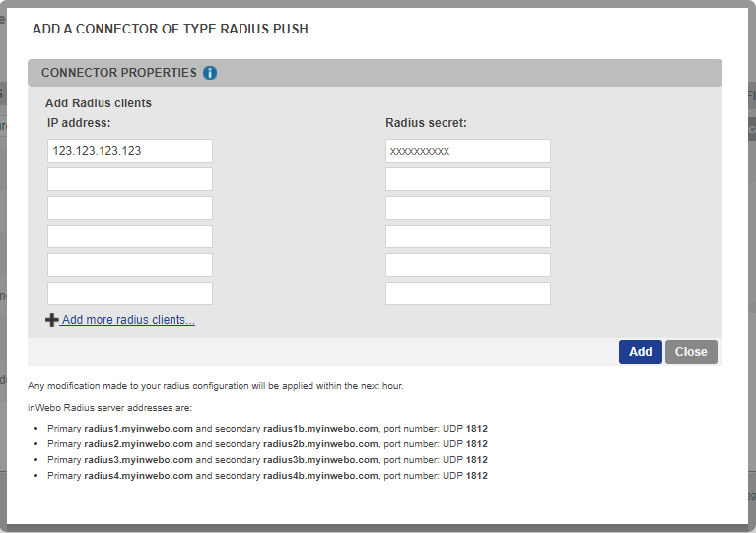Click the last IP address field
The width and height of the screenshot is (756, 533).
tap(130, 294)
